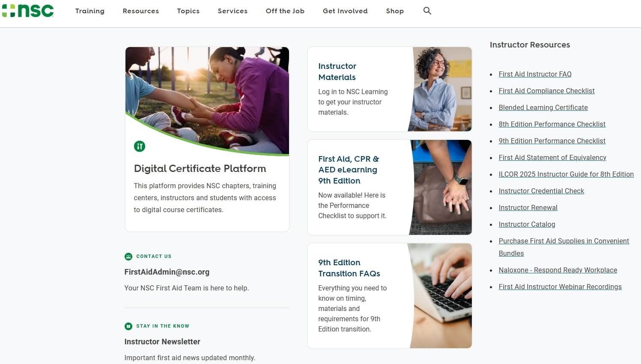Open ILCOR 2025 Instructor Guide link
Screen dimensions: 641x364
pos(566,174)
